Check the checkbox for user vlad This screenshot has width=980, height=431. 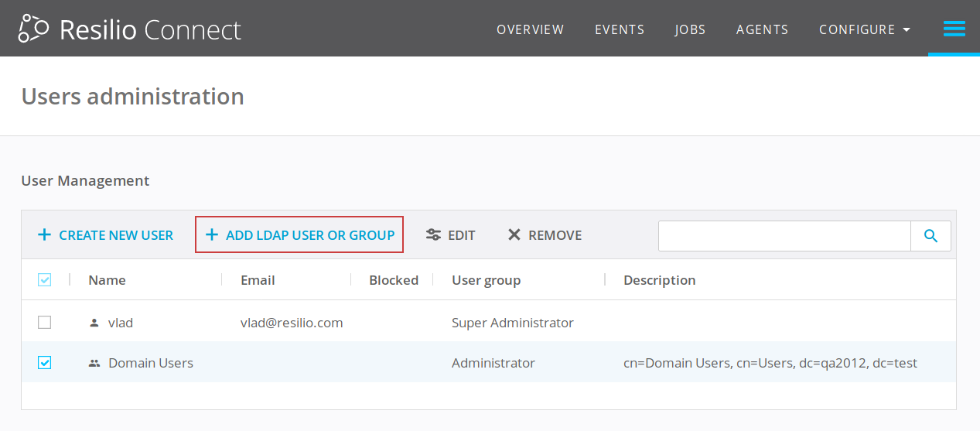click(x=45, y=323)
